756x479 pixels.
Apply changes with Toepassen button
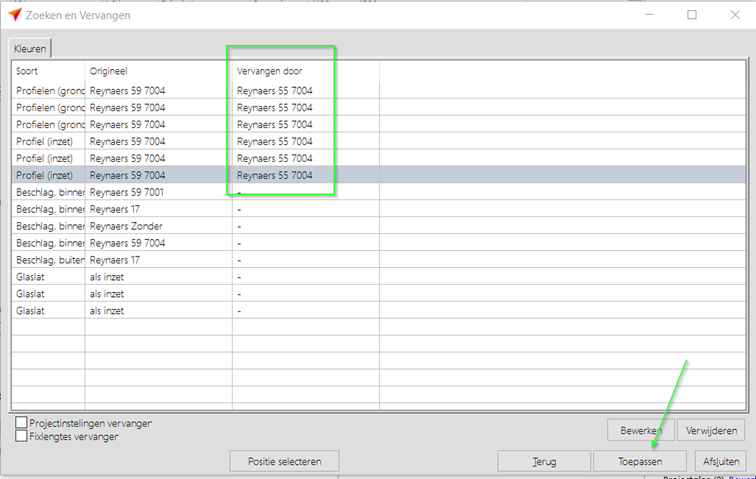(640, 461)
